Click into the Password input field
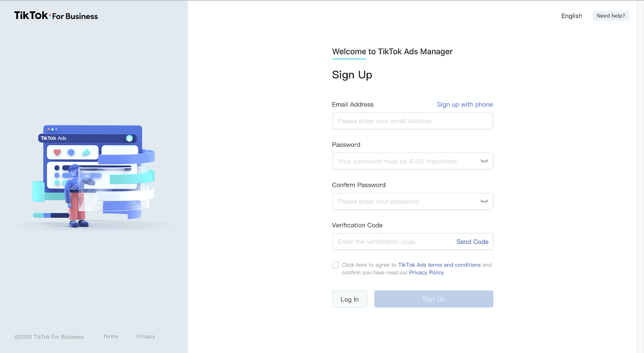 (x=405, y=161)
